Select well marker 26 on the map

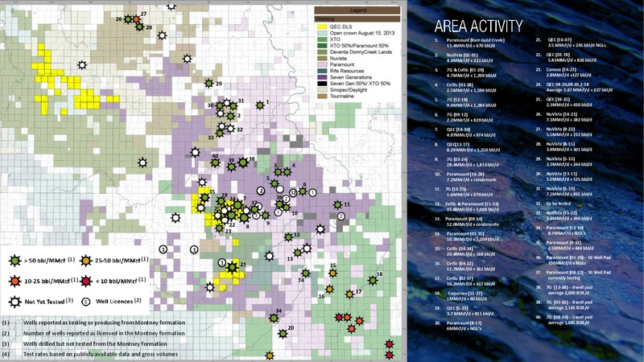[x=128, y=19]
